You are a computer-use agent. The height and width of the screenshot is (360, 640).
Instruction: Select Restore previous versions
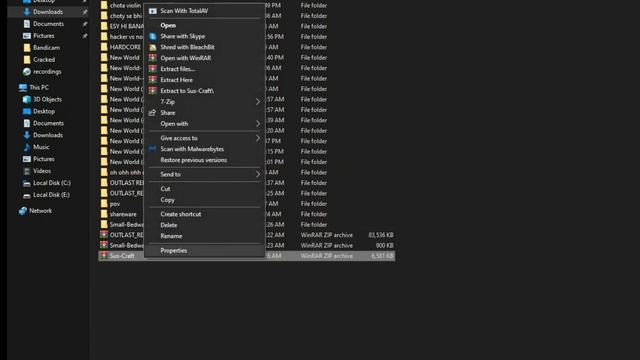pos(204,160)
